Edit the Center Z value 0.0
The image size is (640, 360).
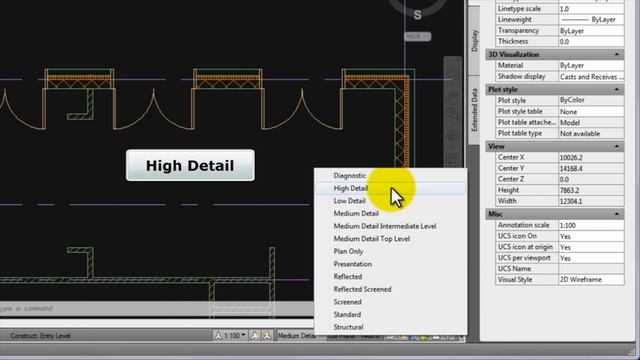pos(591,179)
